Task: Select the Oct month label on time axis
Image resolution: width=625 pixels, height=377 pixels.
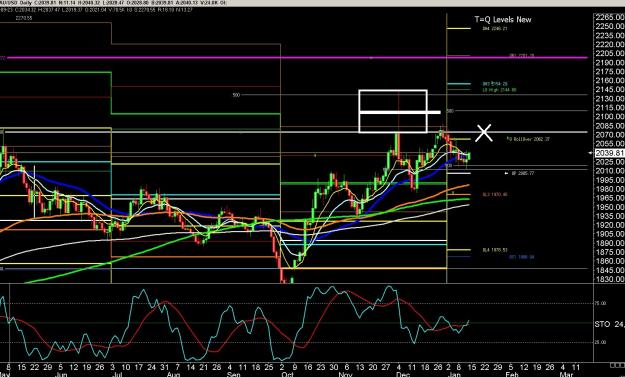Action: (287, 375)
